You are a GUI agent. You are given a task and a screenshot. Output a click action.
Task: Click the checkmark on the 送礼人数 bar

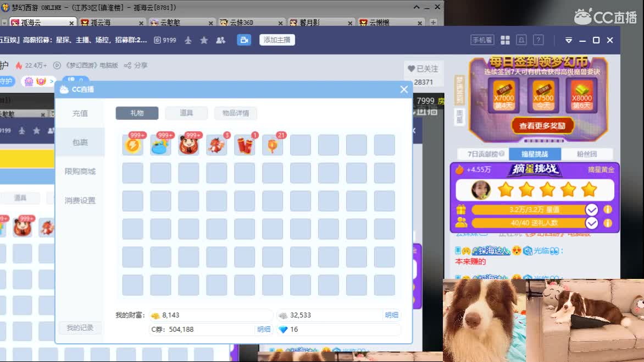click(591, 223)
